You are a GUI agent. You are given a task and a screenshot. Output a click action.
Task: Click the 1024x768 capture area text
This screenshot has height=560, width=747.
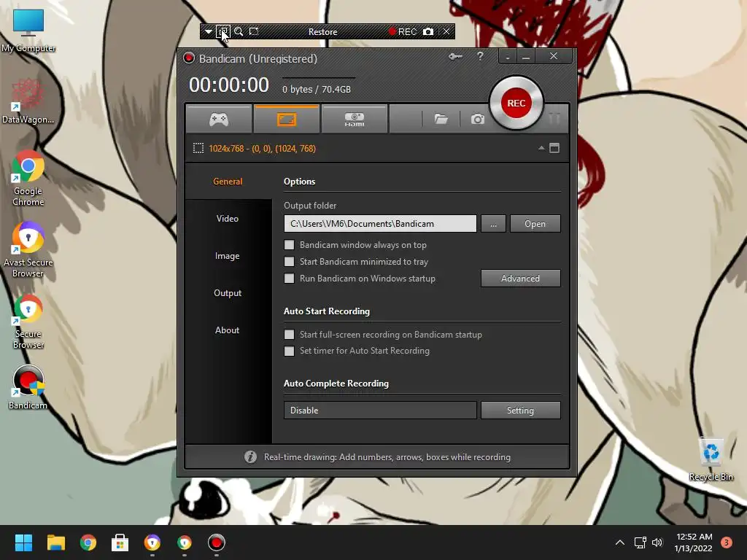coord(262,149)
